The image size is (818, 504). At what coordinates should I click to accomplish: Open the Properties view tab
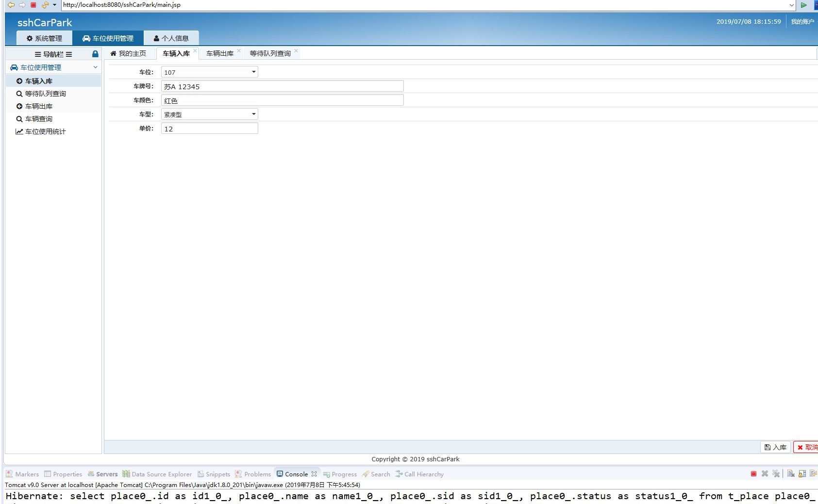63,474
